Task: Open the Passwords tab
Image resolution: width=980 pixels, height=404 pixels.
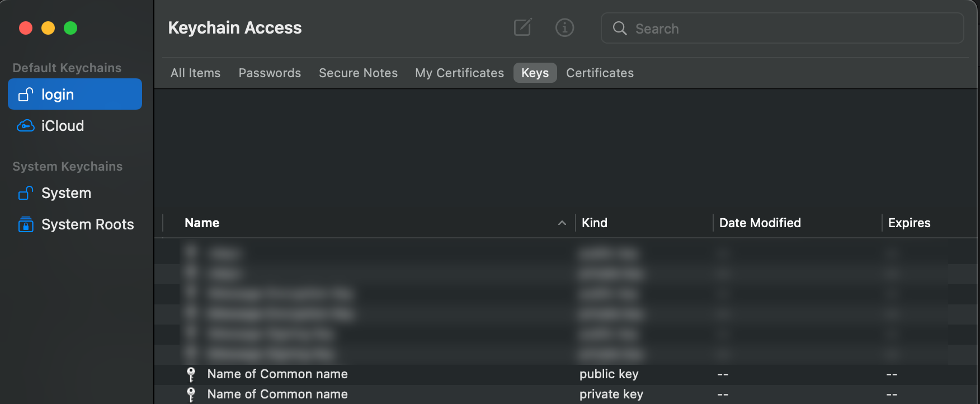Action: (x=270, y=73)
